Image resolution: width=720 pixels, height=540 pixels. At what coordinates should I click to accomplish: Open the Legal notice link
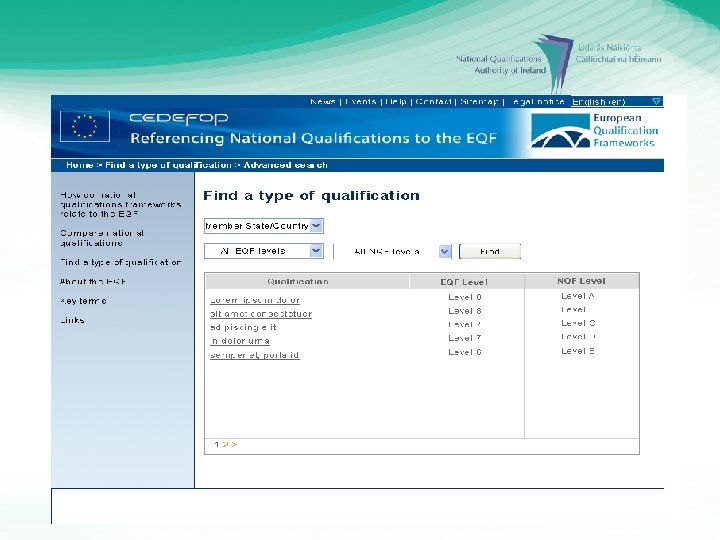point(536,101)
